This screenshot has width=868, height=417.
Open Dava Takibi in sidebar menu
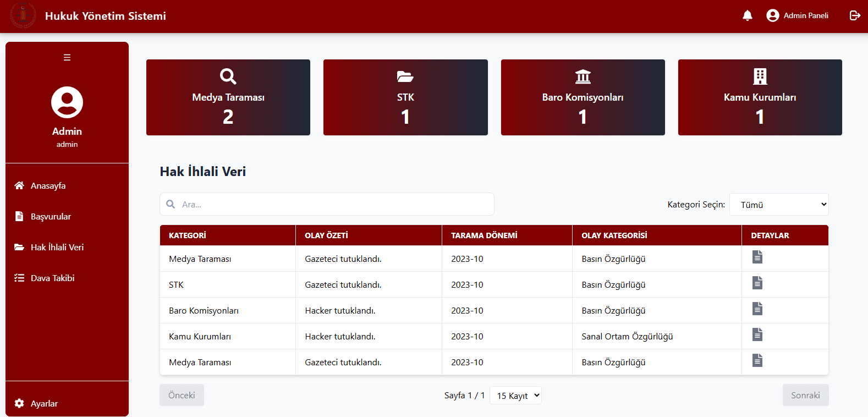tap(67, 278)
